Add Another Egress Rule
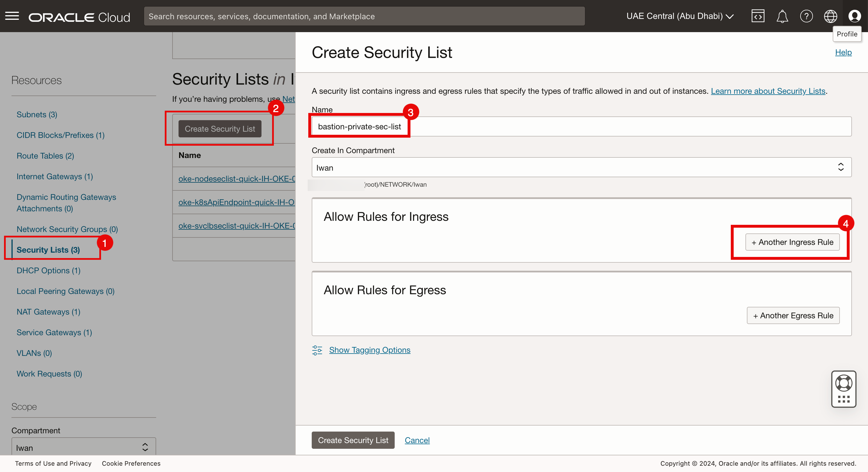Image resolution: width=868 pixels, height=472 pixels. pos(793,315)
